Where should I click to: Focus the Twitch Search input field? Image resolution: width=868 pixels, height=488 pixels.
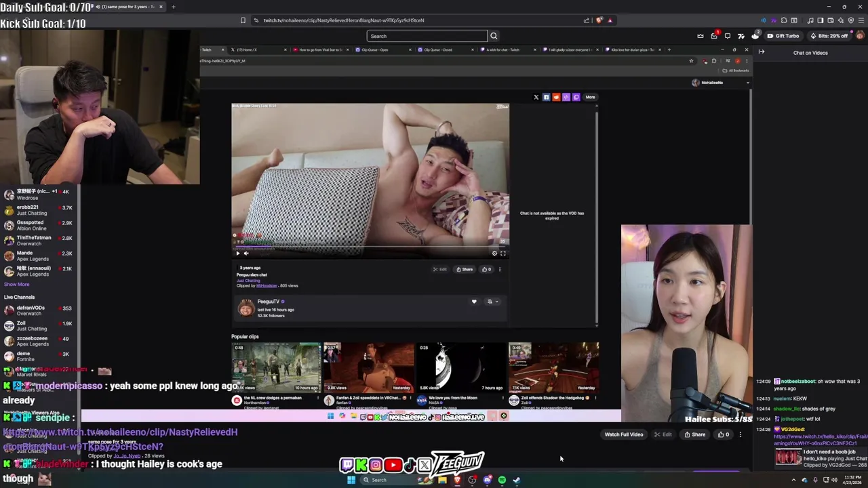[427, 36]
